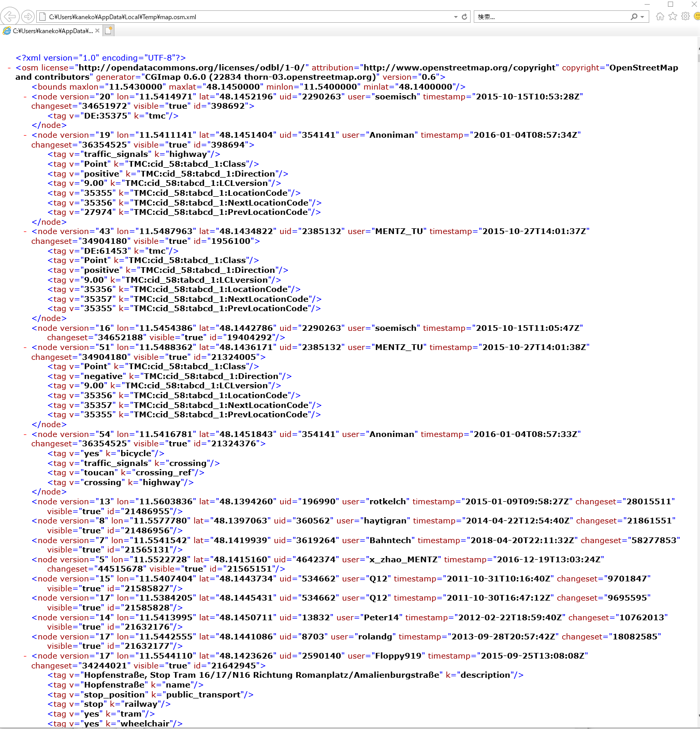The image size is (700, 729).
Task: Click the 検索... search box
Action: click(x=551, y=17)
